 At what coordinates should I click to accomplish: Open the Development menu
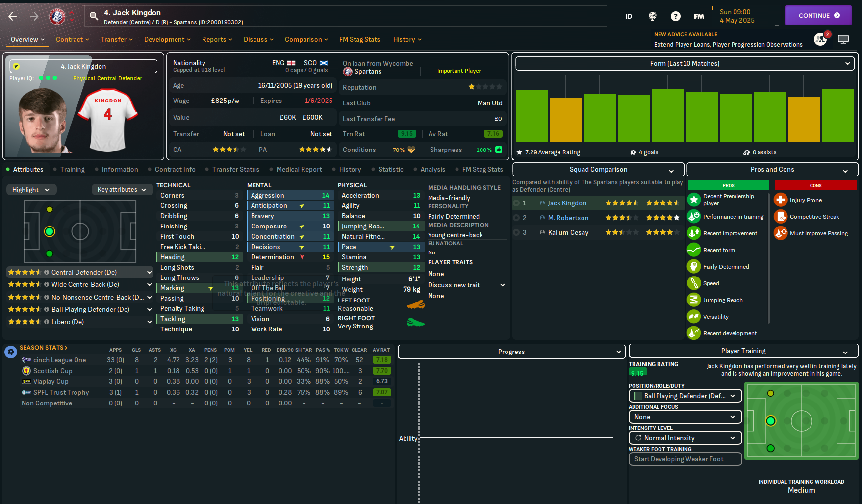pyautogui.click(x=167, y=39)
